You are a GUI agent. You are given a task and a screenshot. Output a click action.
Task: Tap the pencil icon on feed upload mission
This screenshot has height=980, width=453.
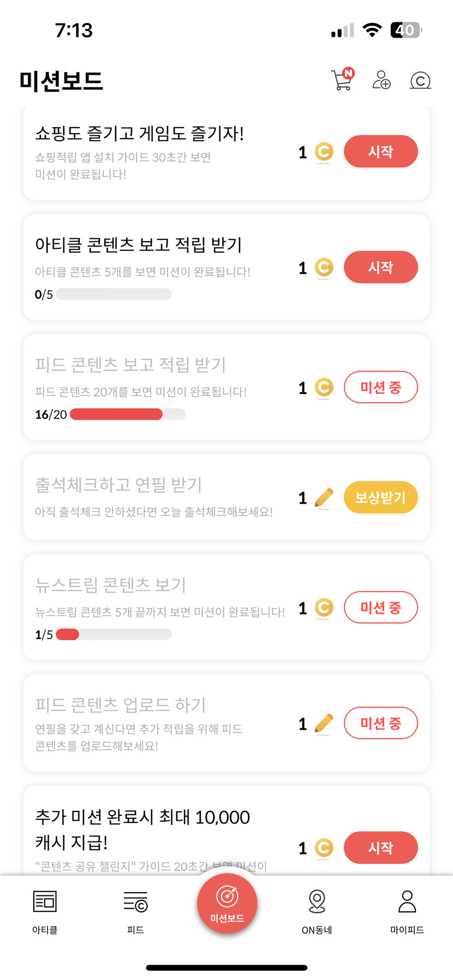324,724
